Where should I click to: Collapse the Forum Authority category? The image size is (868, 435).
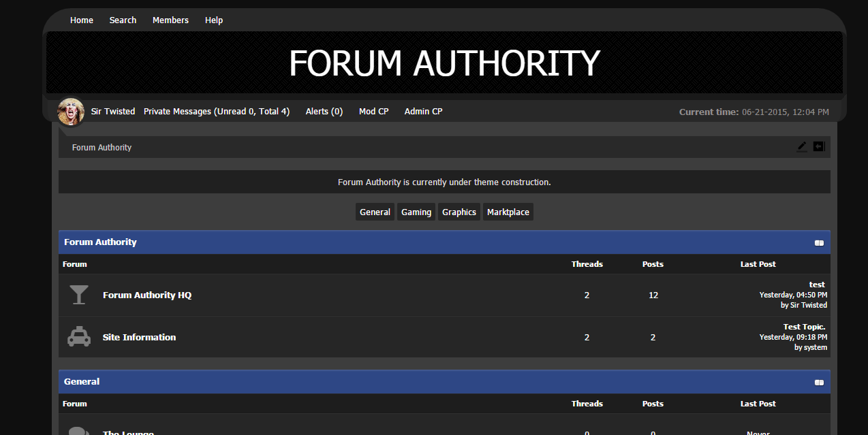tap(819, 243)
